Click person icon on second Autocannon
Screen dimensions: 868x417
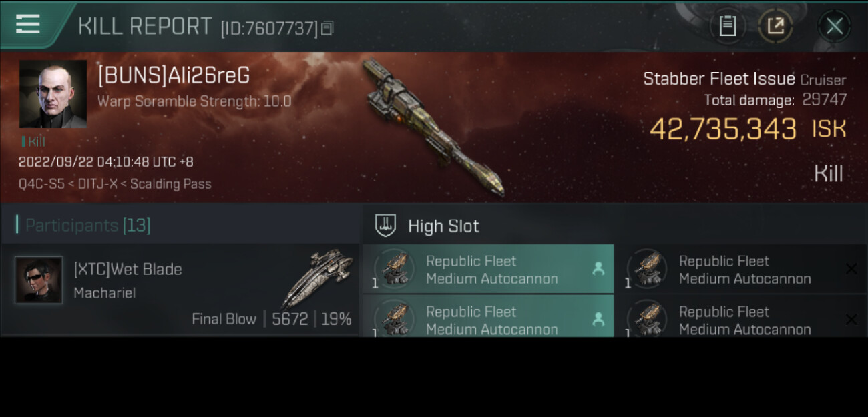point(598,320)
